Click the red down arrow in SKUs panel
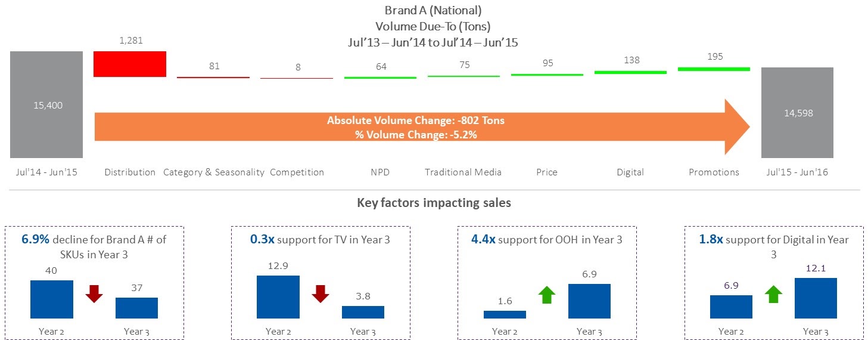This screenshot has width=868, height=340. click(94, 293)
